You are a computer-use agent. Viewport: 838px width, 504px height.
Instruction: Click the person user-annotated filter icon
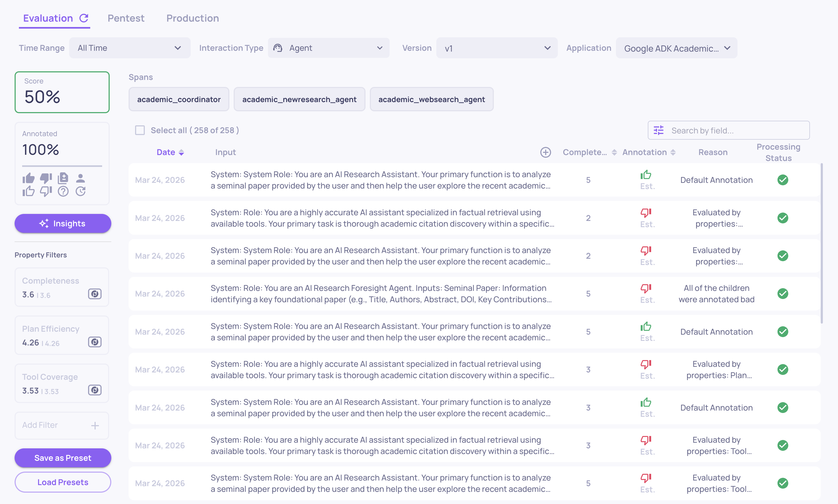tap(81, 178)
